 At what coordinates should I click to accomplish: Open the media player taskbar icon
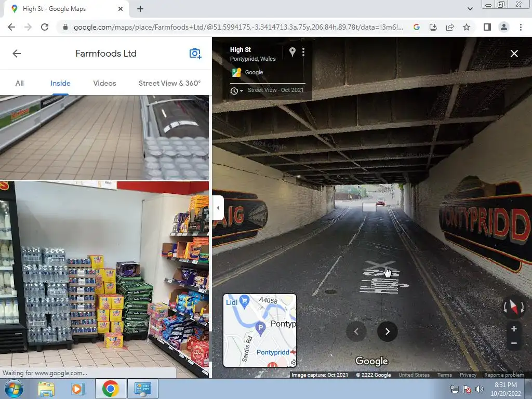tap(77, 389)
